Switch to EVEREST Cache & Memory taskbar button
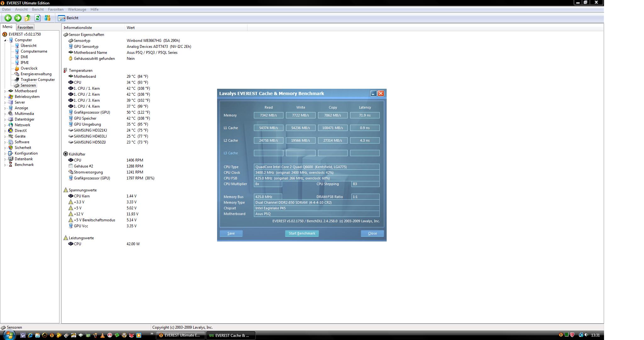The width and height of the screenshot is (644, 340). pos(230,335)
